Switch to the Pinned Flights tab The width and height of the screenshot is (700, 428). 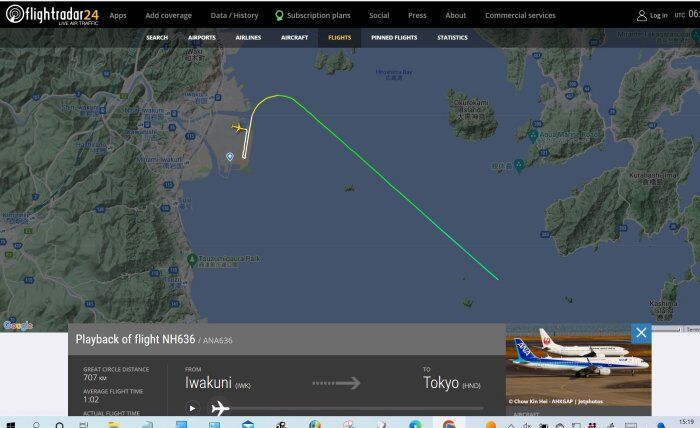(x=394, y=38)
